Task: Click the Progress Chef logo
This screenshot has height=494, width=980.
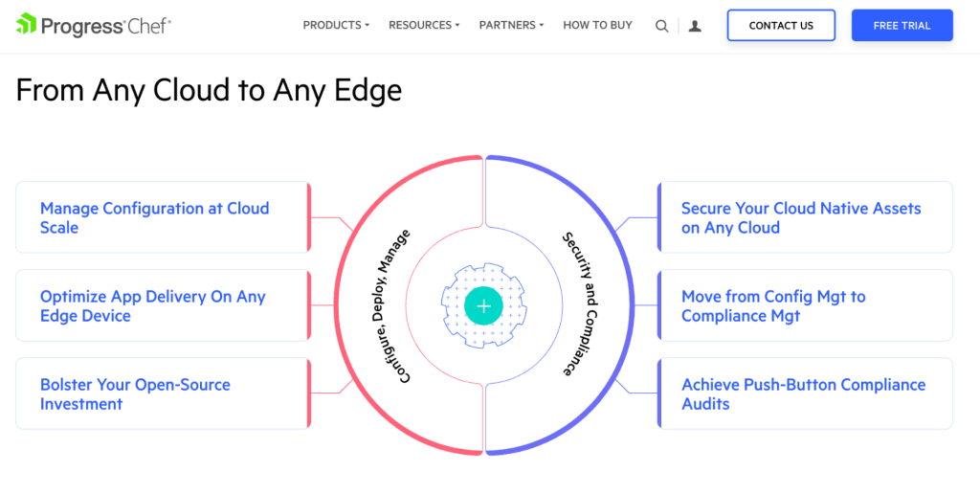Action: click(x=93, y=26)
